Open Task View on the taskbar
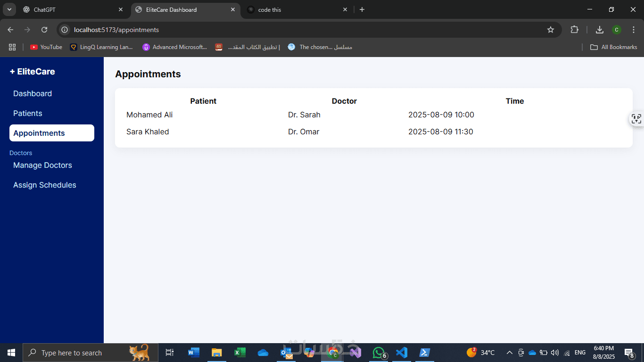Screen dimensions: 644x362 point(170,353)
